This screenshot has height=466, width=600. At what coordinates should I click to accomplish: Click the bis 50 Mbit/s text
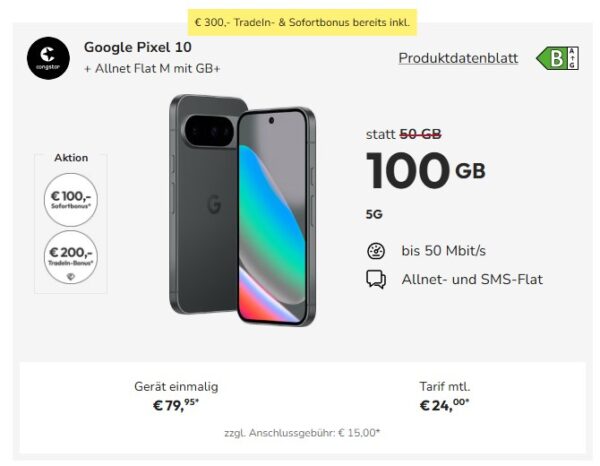point(443,251)
